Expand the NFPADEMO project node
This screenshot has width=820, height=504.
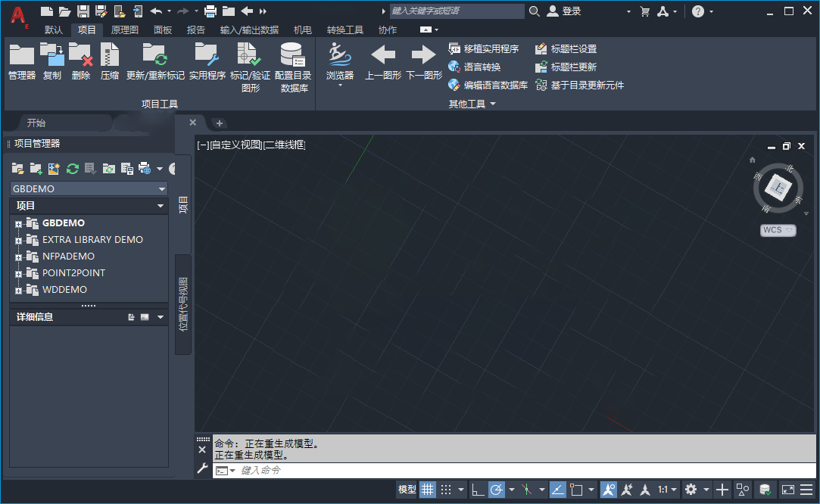click(19, 257)
